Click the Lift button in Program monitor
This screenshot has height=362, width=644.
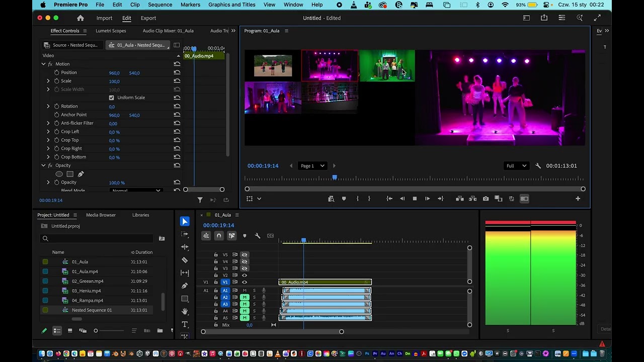[x=460, y=199]
